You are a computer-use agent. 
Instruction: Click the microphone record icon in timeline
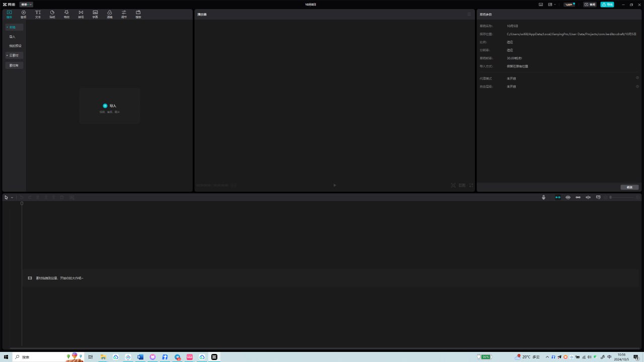tap(543, 198)
